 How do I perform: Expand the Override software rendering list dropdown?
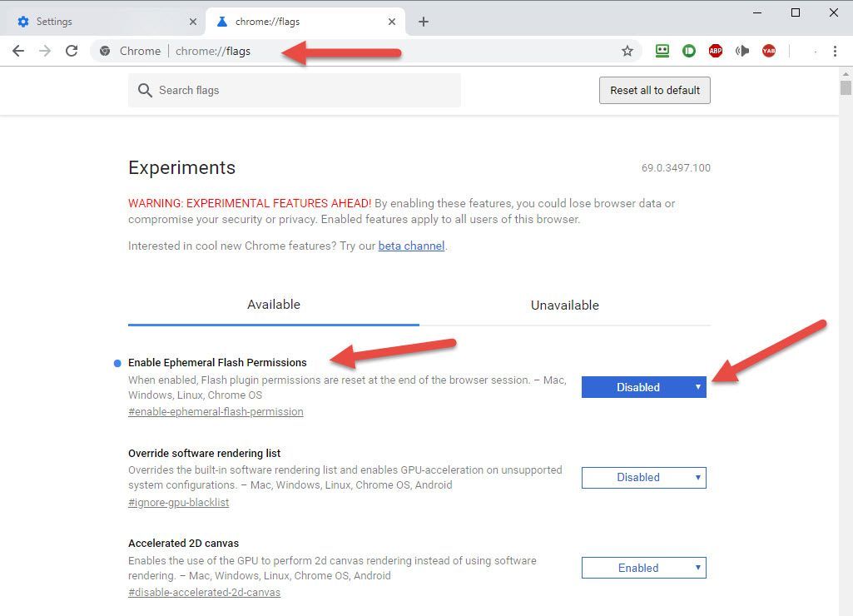click(x=643, y=478)
